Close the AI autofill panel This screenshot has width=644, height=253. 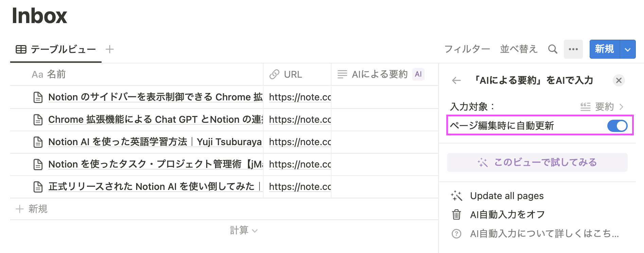[x=619, y=80]
